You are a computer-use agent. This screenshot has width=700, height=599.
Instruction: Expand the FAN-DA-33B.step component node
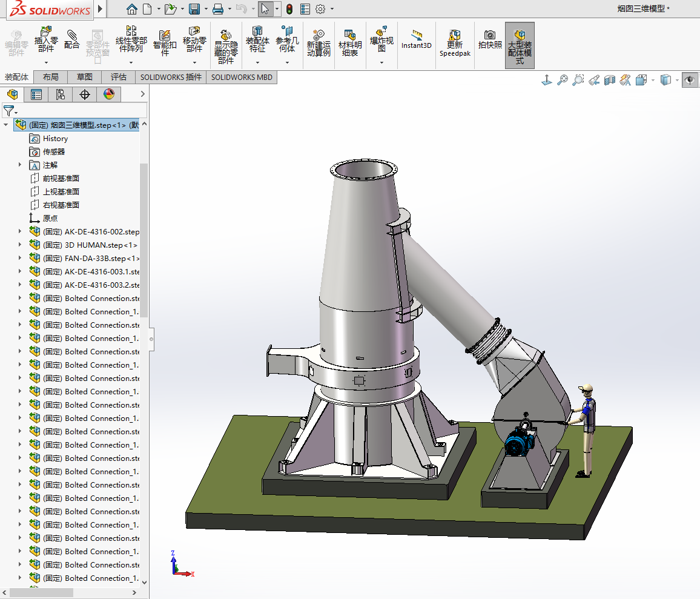(20, 258)
